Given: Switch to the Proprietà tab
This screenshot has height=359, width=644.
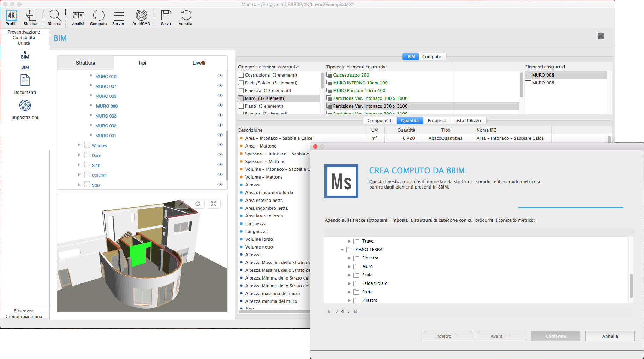Looking at the screenshot, I should [437, 121].
